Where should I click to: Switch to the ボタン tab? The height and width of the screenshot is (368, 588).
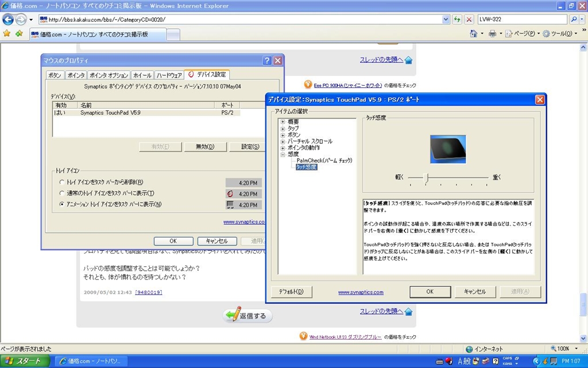point(55,75)
